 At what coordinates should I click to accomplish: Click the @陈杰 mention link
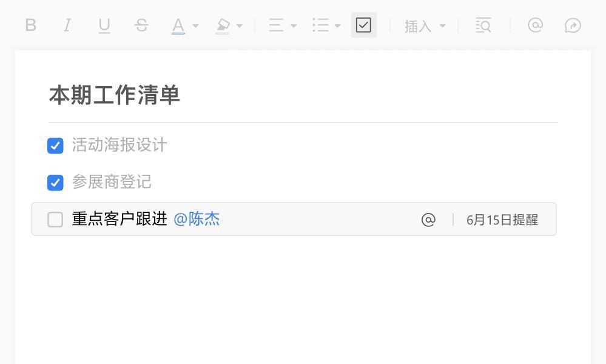[x=197, y=219]
